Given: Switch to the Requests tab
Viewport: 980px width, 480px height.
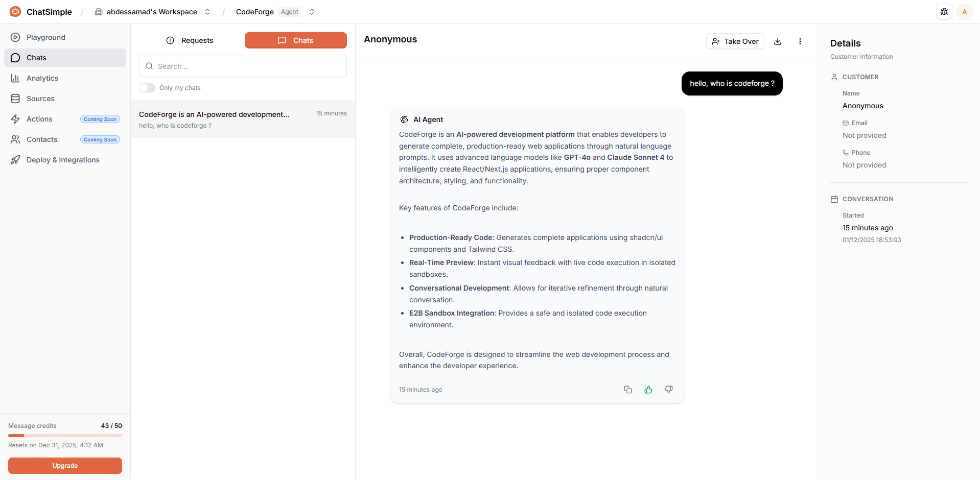Looking at the screenshot, I should click(190, 40).
